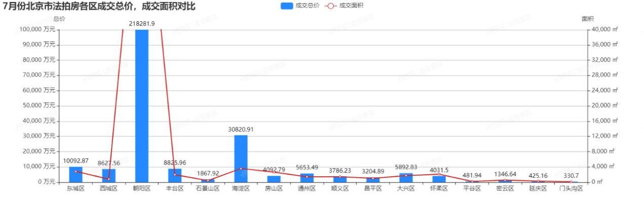The width and height of the screenshot is (644, 198).
Task: Click the 西城区 bar labeled 8627.56
Action: pyautogui.click(x=108, y=176)
